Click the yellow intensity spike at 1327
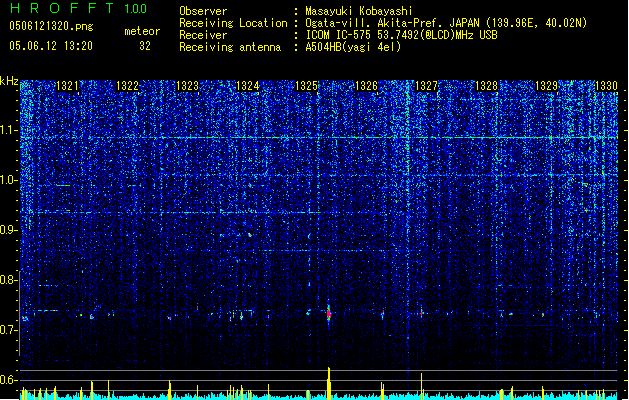The width and height of the screenshot is (629, 400). click(x=422, y=386)
